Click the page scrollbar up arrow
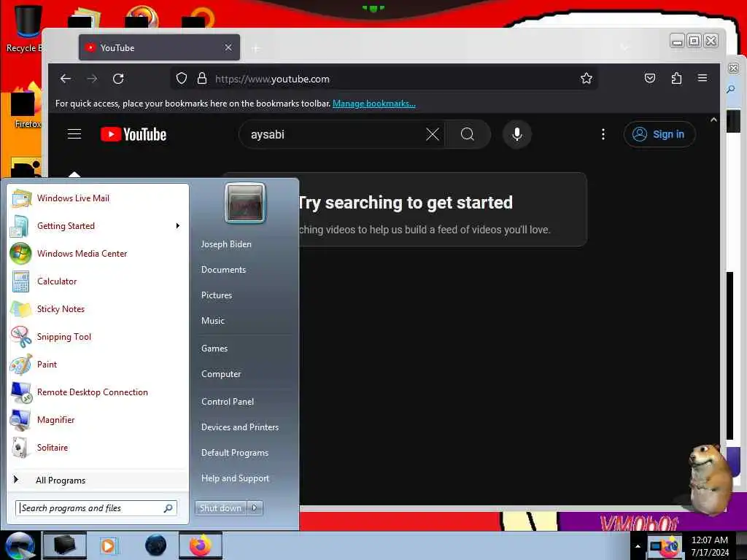This screenshot has width=747, height=560. pyautogui.click(x=713, y=120)
